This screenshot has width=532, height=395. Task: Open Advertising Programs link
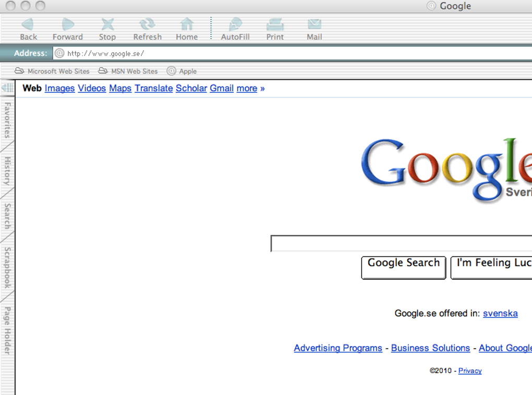pos(338,348)
